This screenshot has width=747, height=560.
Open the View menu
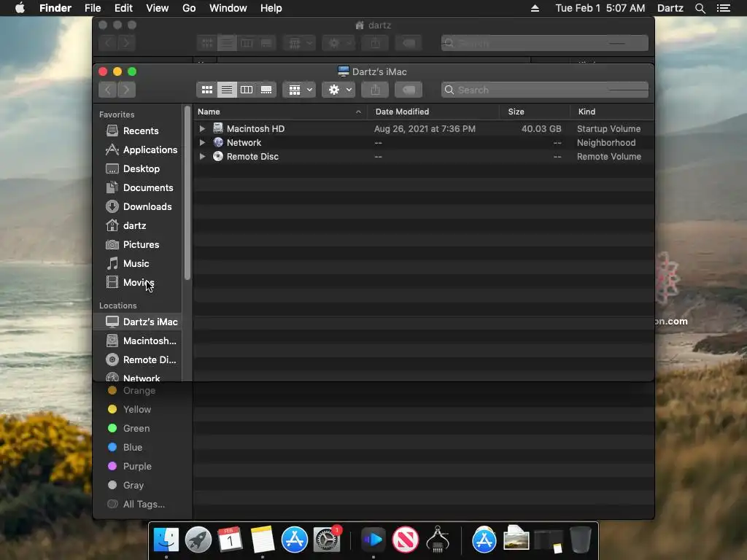158,8
